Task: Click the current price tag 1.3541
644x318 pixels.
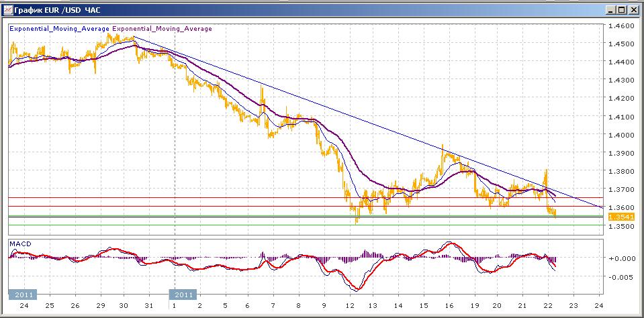Action: click(x=621, y=217)
